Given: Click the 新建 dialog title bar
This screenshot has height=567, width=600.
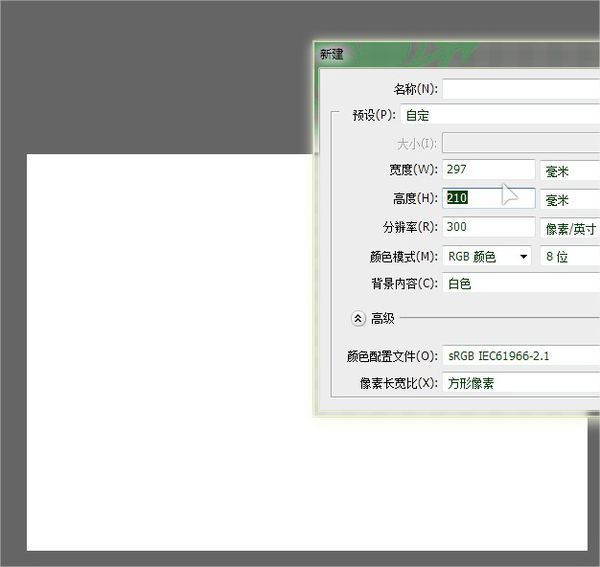Looking at the screenshot, I should tap(458, 54).
